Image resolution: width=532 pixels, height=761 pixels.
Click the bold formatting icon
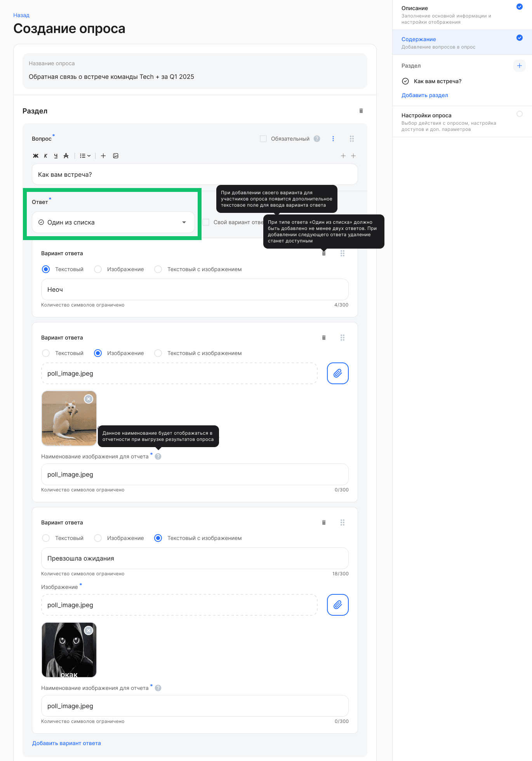click(36, 156)
